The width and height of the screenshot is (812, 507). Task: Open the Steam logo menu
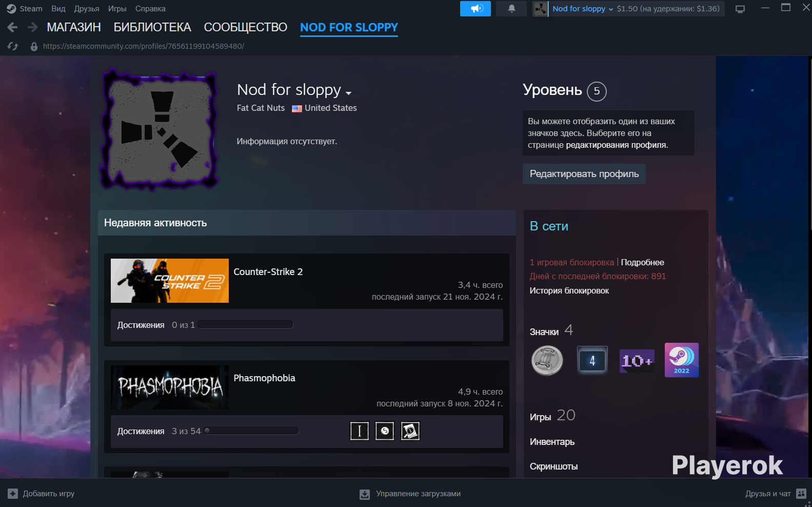[11, 9]
